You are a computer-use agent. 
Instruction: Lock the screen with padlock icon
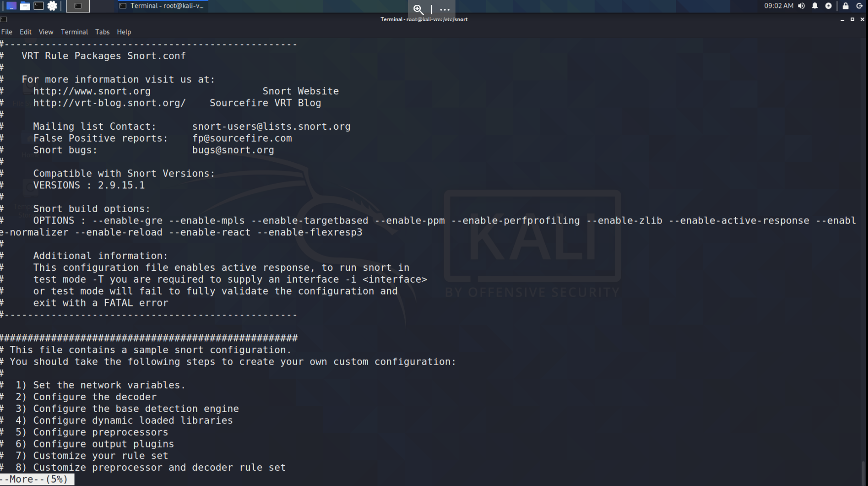pyautogui.click(x=845, y=6)
